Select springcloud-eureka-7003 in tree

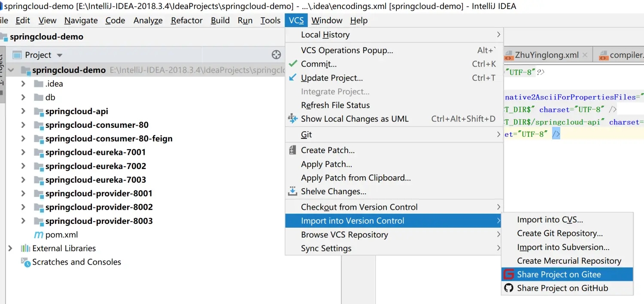(96, 180)
